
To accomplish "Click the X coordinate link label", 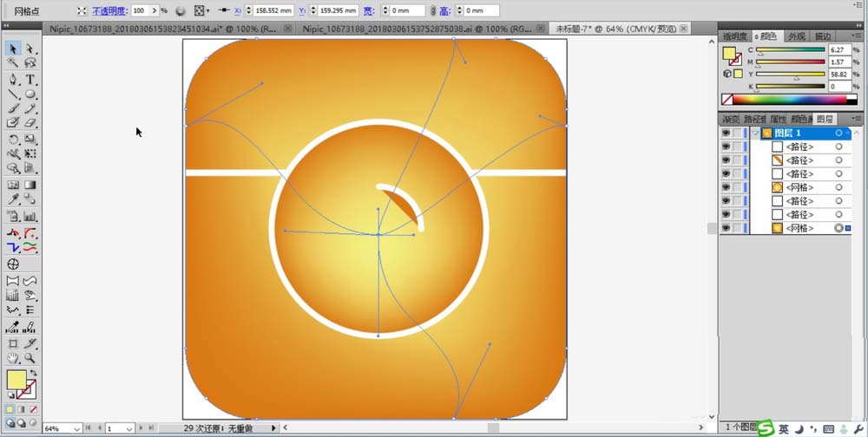I will (x=239, y=11).
